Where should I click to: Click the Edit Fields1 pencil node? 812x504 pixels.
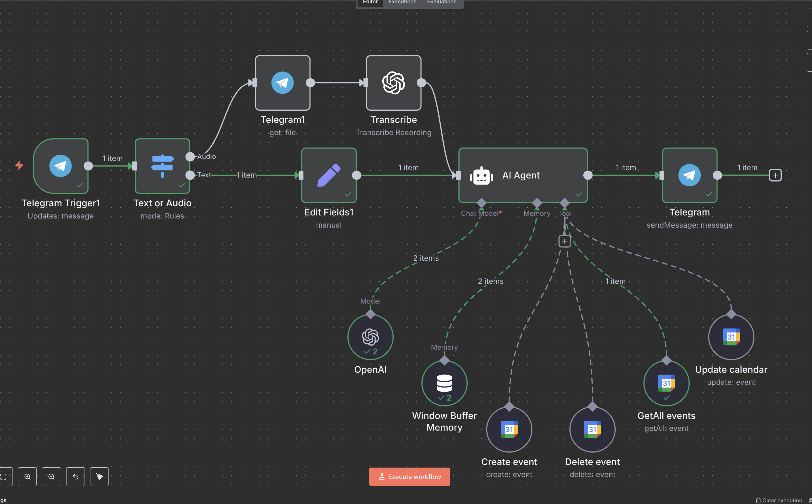click(x=329, y=175)
